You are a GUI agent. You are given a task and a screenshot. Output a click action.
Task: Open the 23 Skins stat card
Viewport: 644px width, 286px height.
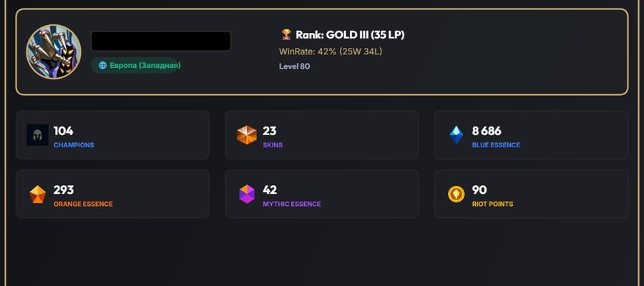(322, 135)
